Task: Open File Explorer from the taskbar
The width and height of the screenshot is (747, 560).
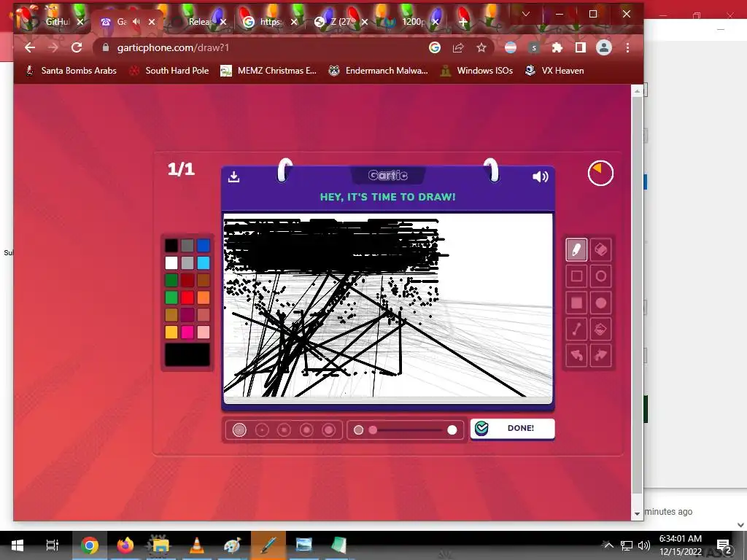Action: point(161,545)
